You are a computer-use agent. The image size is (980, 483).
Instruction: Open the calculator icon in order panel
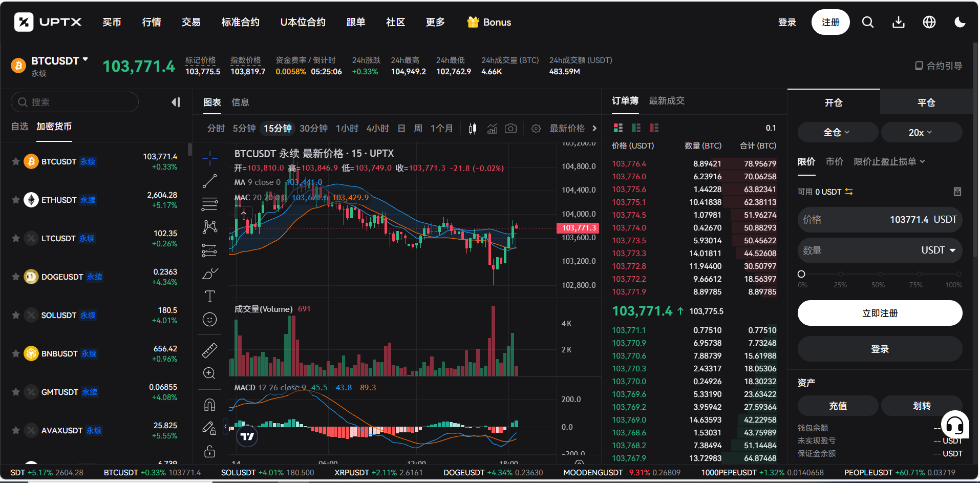pyautogui.click(x=957, y=192)
